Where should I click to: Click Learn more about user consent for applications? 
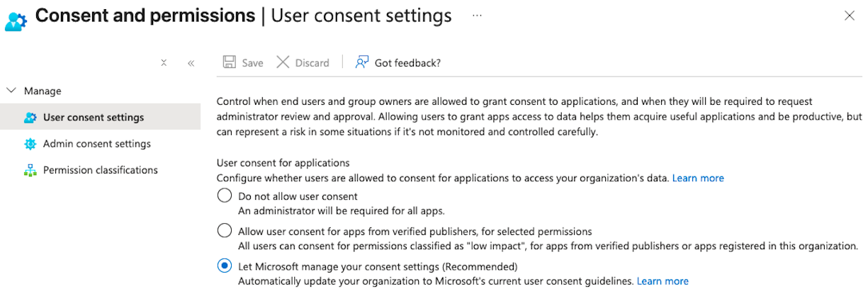(697, 178)
